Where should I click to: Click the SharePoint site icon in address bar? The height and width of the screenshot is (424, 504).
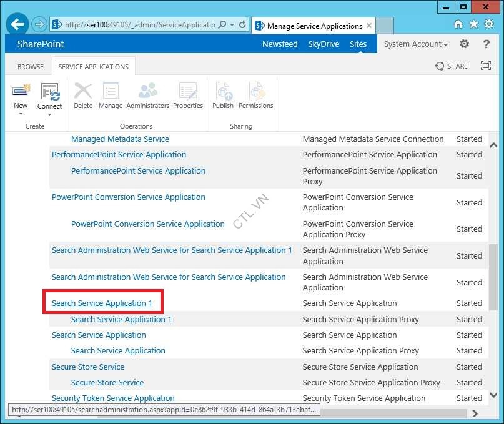pyautogui.click(x=57, y=24)
